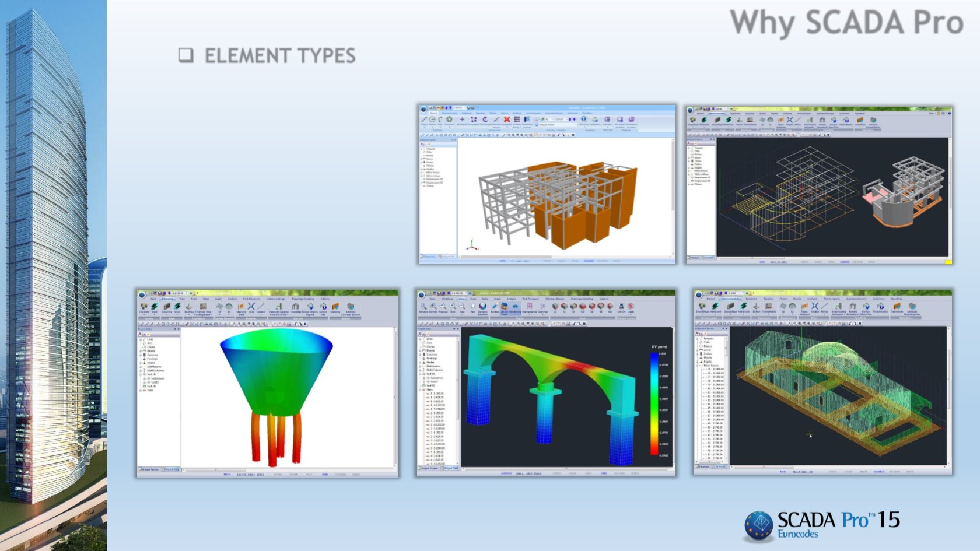Click Redraw icon in arch bridge window

click(x=495, y=306)
